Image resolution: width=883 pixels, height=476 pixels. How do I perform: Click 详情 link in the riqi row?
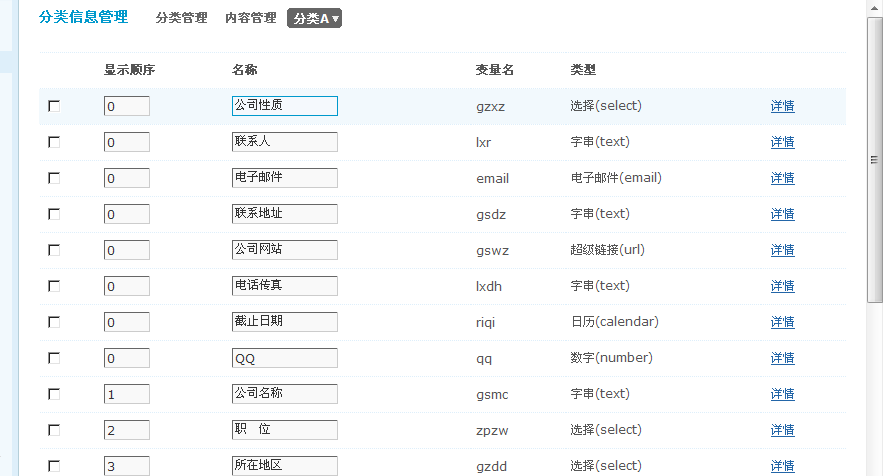pos(782,322)
